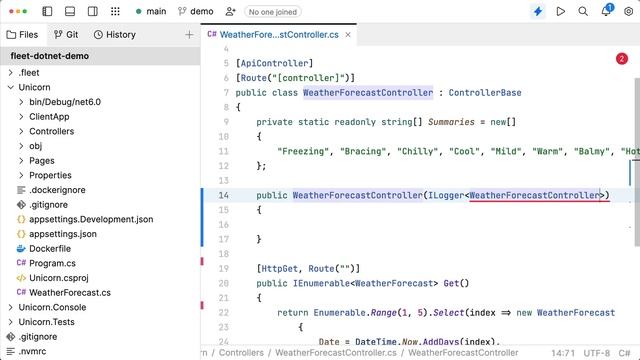Viewport: 640px width, 360px height.
Task: Click the HttpGet attribute on line 19
Action: click(280, 269)
